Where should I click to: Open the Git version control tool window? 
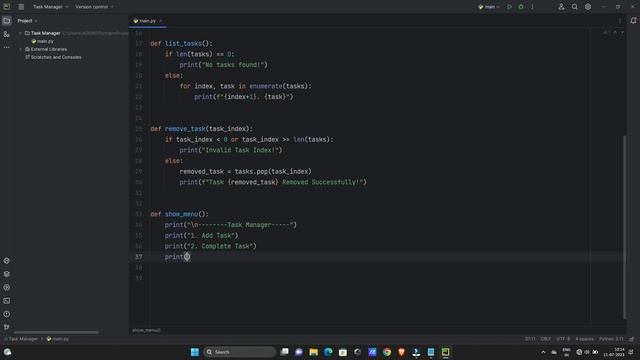click(7, 327)
